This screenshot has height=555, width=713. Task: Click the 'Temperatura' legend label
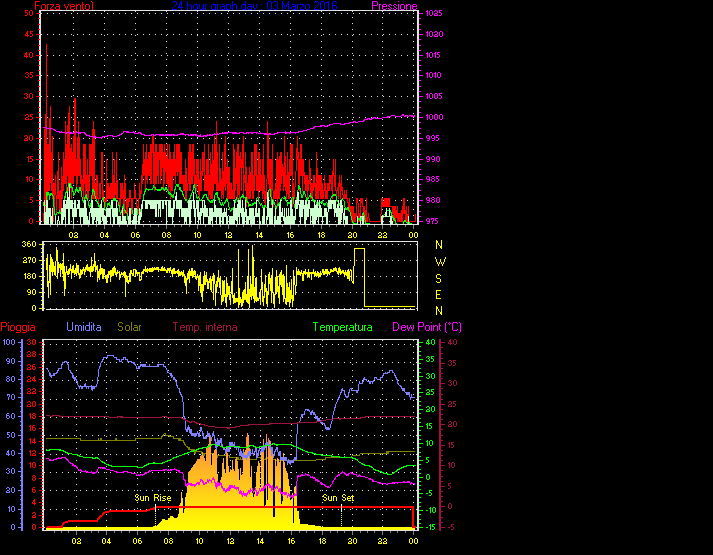pos(342,327)
